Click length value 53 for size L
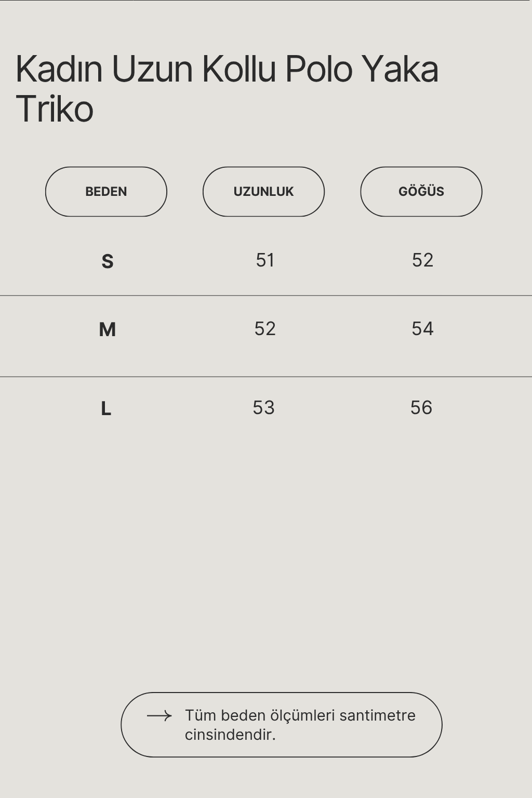This screenshot has width=532, height=798. [x=263, y=407]
